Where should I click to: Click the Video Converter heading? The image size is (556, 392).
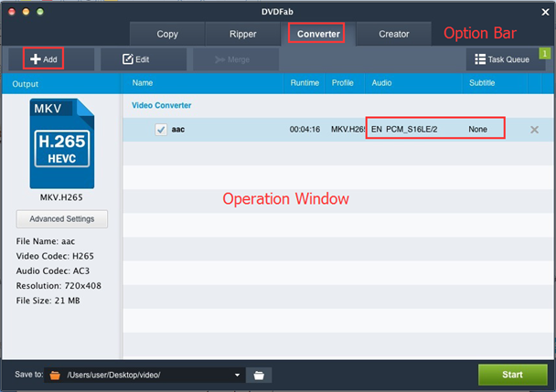click(x=161, y=105)
